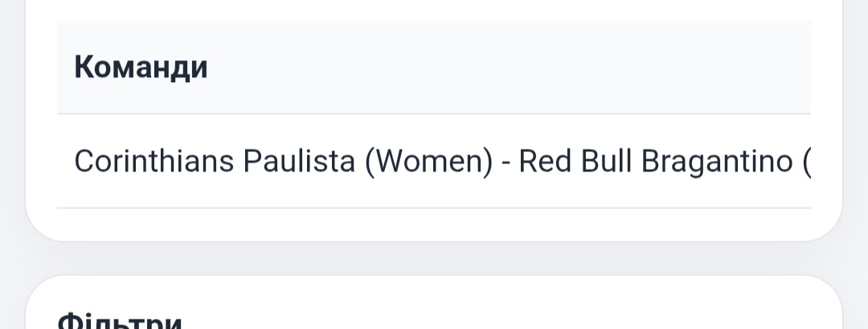Screen dimensions: 868x329
Task: Click the blank space below the match row
Action: coord(434,224)
